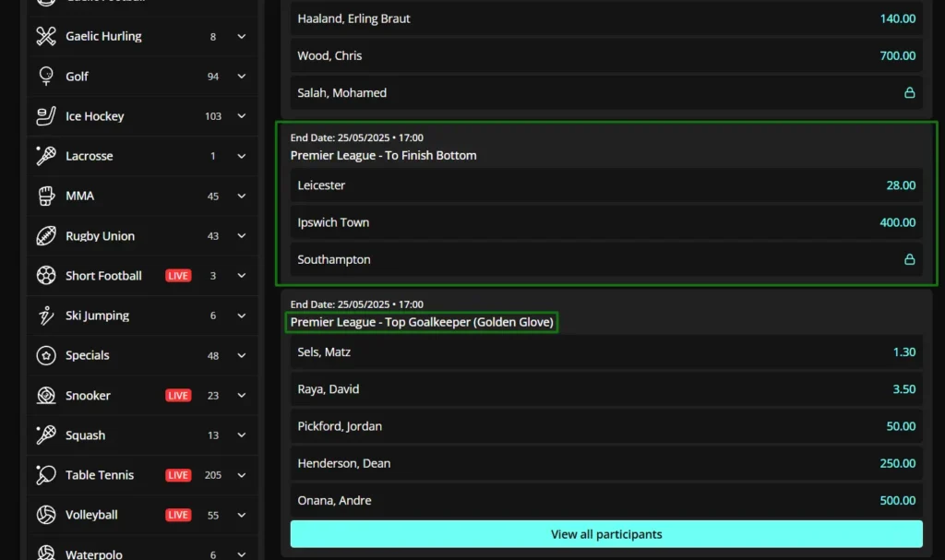Screen dimensions: 945x560
Task: Expand the Squash chevron
Action: tap(242, 435)
